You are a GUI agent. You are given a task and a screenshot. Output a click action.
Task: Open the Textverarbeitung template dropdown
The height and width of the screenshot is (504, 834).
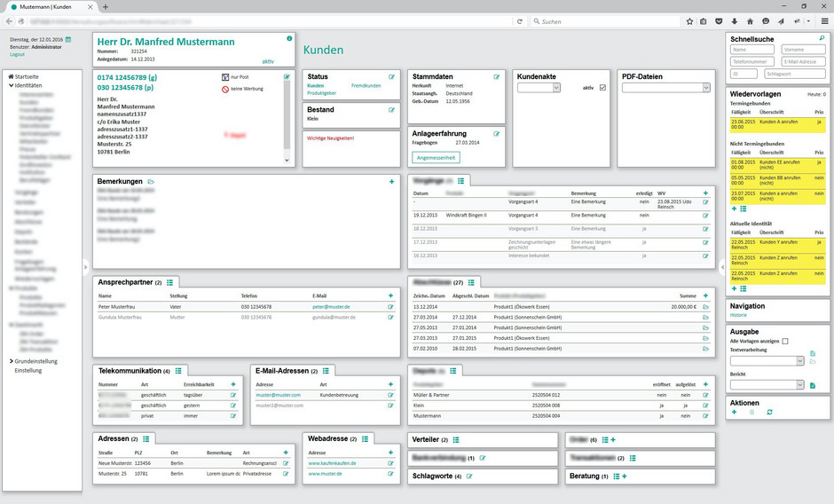point(767,361)
